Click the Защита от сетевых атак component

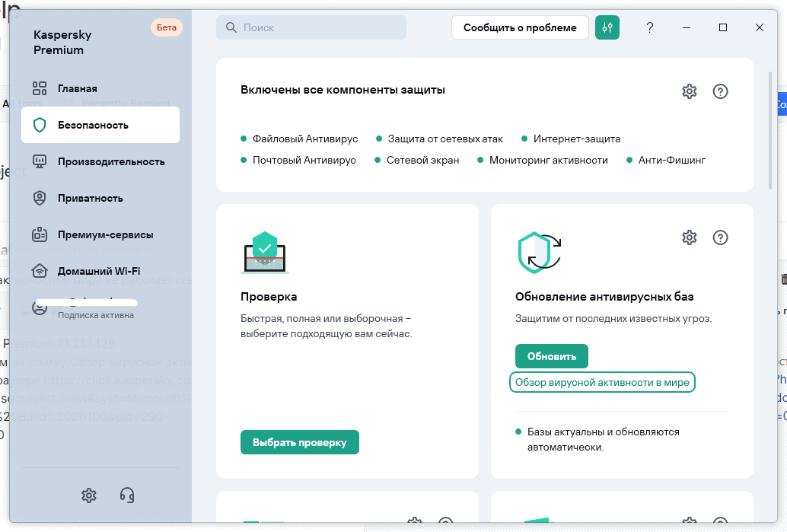pos(440,139)
